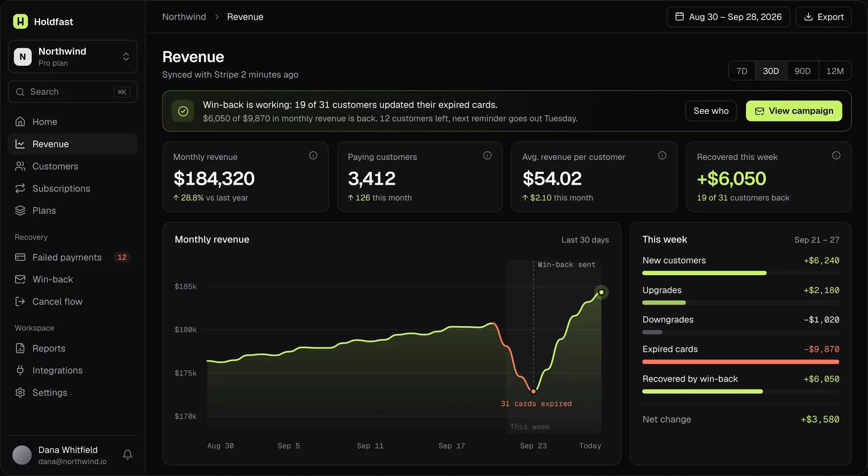Click the Recovered by win-back +$6,050 value
This screenshot has height=476, width=868.
pyautogui.click(x=821, y=379)
